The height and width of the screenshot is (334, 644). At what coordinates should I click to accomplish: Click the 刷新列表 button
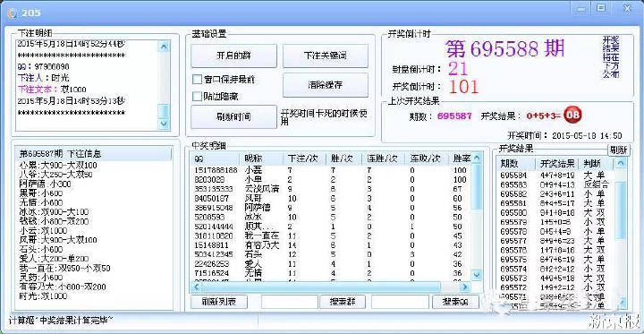[x=219, y=302]
